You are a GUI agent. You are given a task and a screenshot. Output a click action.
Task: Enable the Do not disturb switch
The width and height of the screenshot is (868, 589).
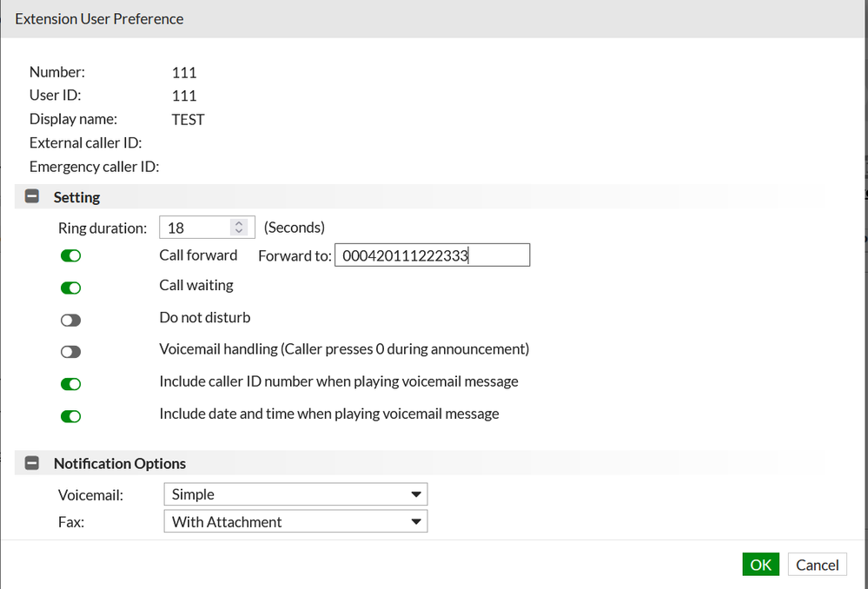tap(70, 320)
